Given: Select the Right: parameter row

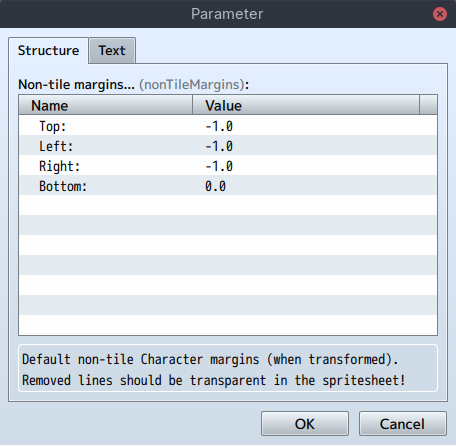Looking at the screenshot, I should (228, 165).
